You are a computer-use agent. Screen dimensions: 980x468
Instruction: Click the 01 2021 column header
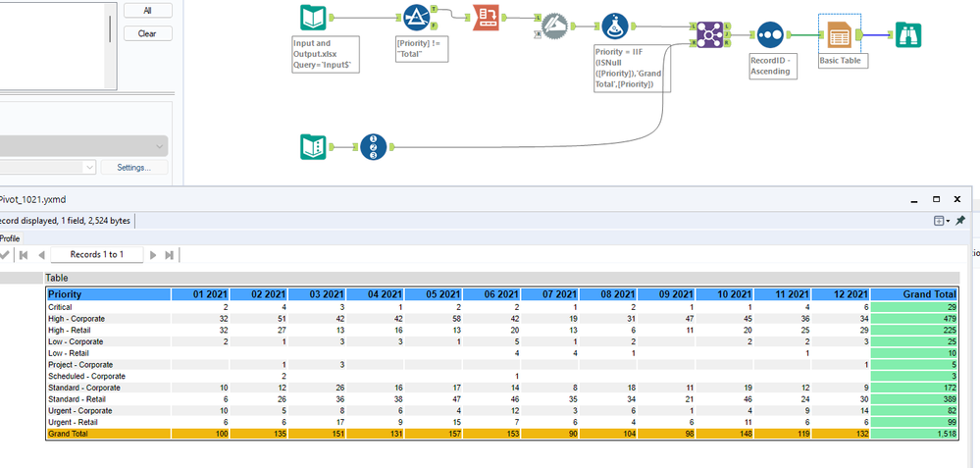201,294
